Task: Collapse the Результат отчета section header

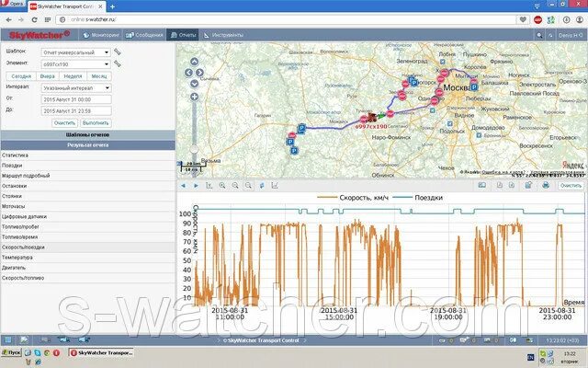Action: [88, 145]
